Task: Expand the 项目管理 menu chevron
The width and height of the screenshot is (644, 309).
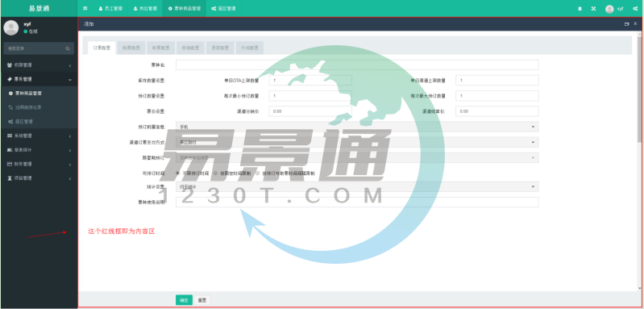Action: coord(70,178)
